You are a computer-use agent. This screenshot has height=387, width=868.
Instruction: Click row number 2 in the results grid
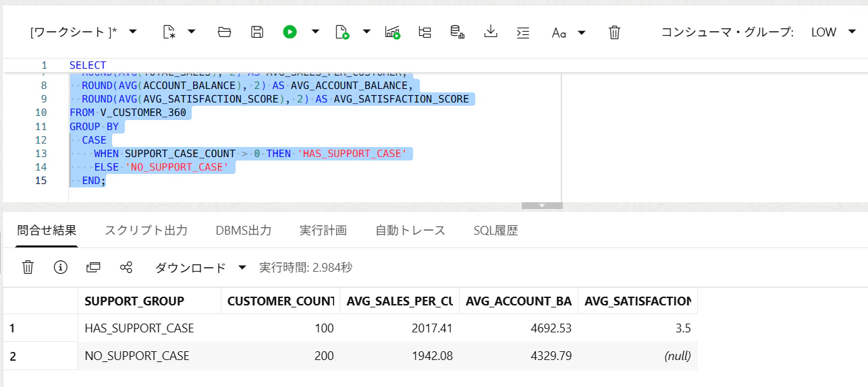tap(40, 356)
